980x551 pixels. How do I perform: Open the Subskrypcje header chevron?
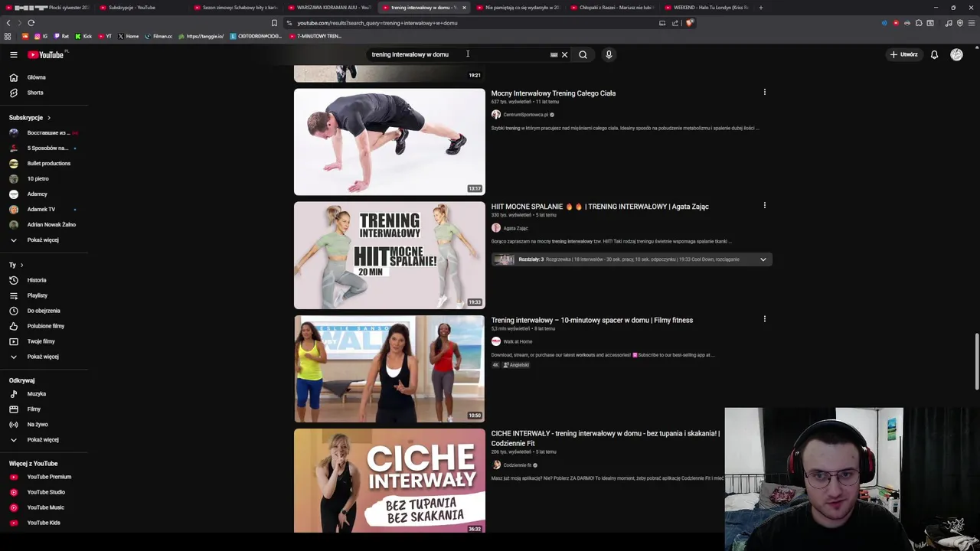(48, 118)
